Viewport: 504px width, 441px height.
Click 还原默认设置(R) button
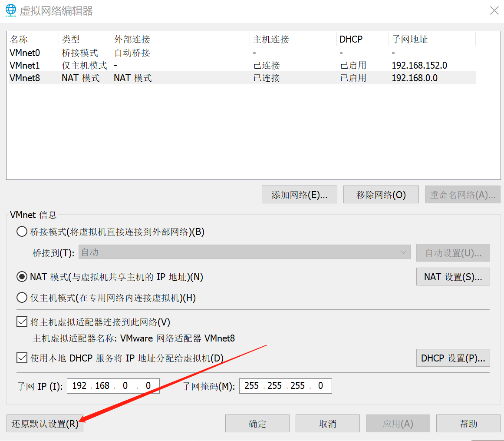(x=45, y=424)
